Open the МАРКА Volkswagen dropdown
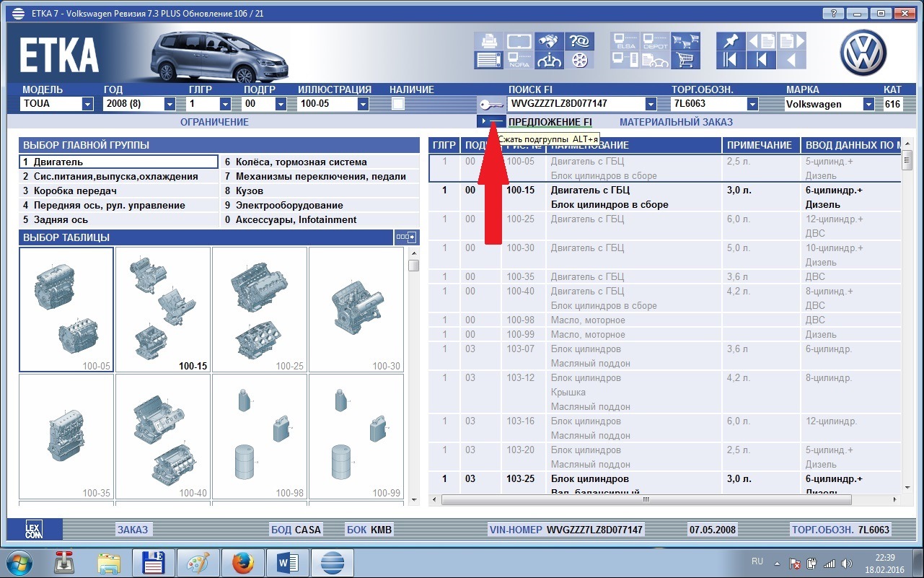The height and width of the screenshot is (578, 924). pos(868,104)
